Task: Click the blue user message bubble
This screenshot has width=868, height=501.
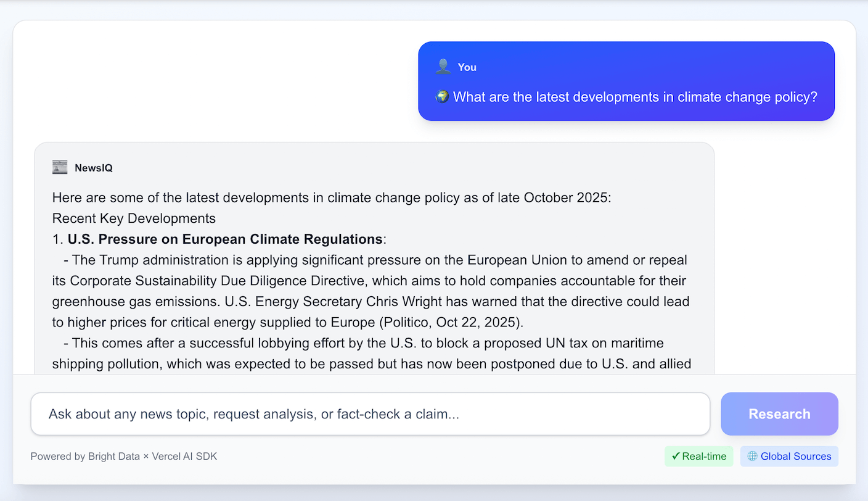Action: [626, 81]
